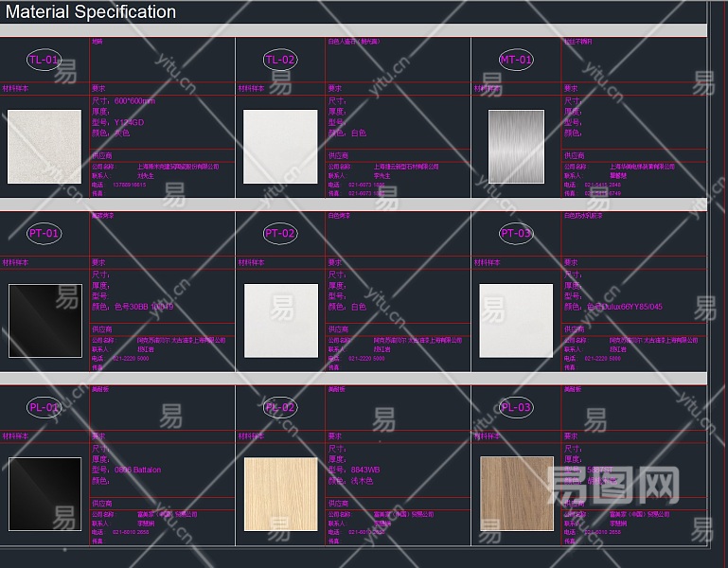The image size is (728, 568).
Task: Select the white PT-03 paint sample
Action: [516, 320]
